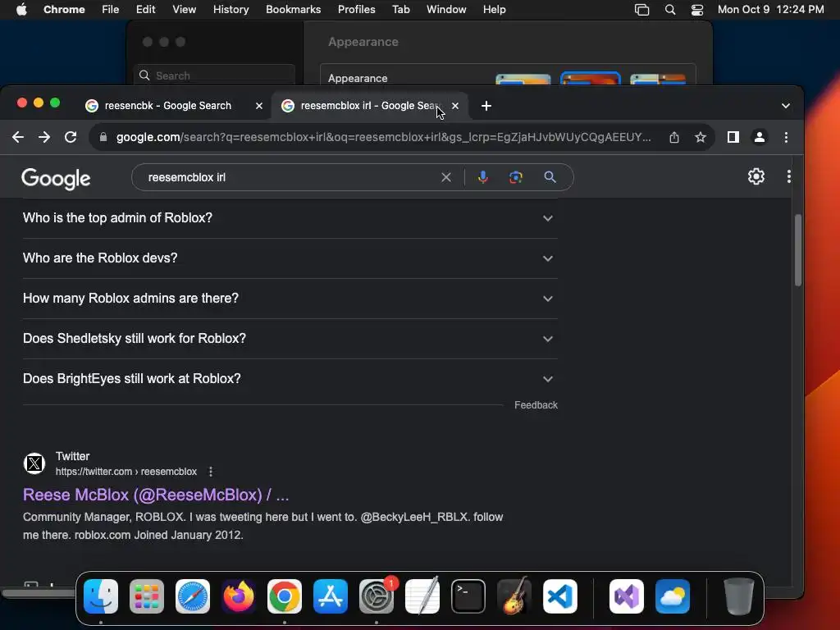This screenshot has width=840, height=630.
Task: Expand 'Who are the Roblox devs?'
Action: point(290,258)
